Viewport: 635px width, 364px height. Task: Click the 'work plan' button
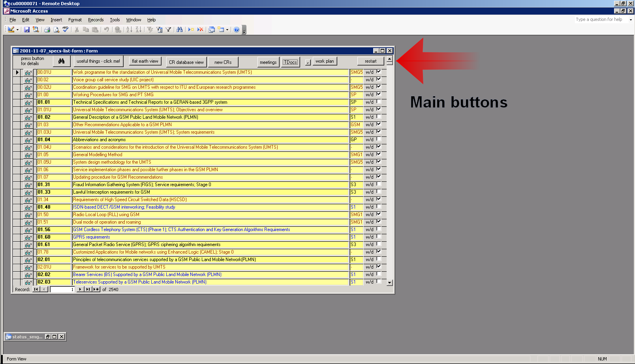tap(325, 61)
